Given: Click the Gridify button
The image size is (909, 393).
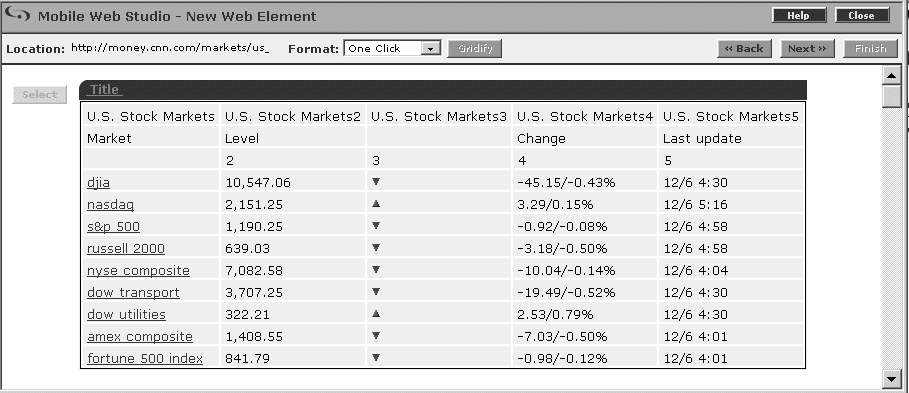Looking at the screenshot, I should 475,48.
